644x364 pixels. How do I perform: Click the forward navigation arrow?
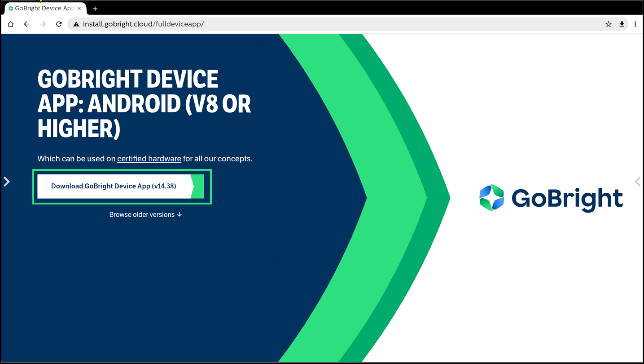(43, 24)
